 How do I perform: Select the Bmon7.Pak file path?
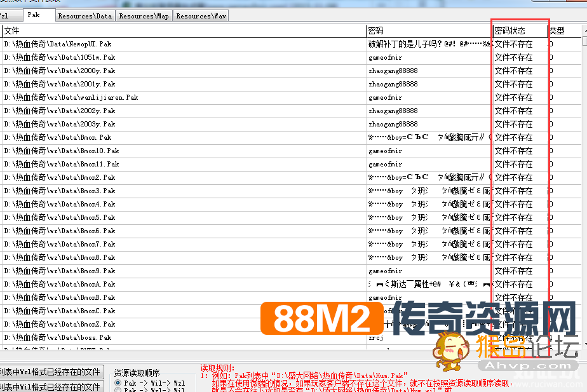pos(60,245)
